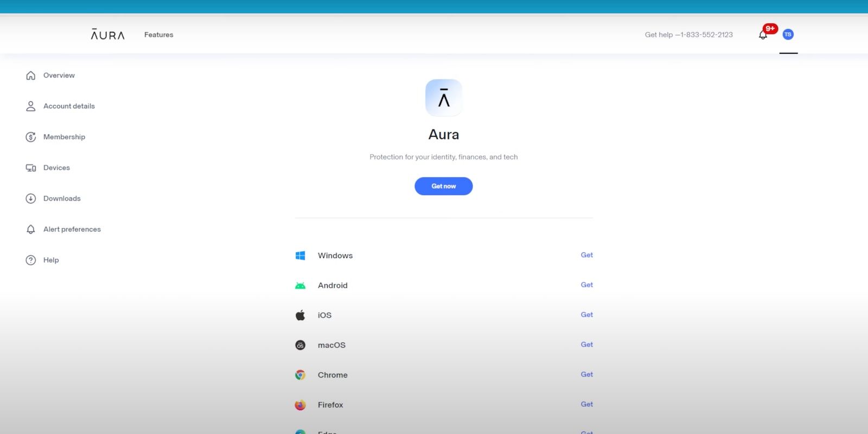The width and height of the screenshot is (868, 434).
Task: Click the Aura app icon tile
Action: point(444,98)
